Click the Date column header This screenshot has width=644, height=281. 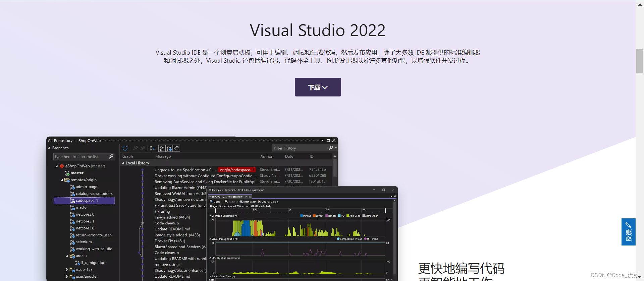click(289, 156)
